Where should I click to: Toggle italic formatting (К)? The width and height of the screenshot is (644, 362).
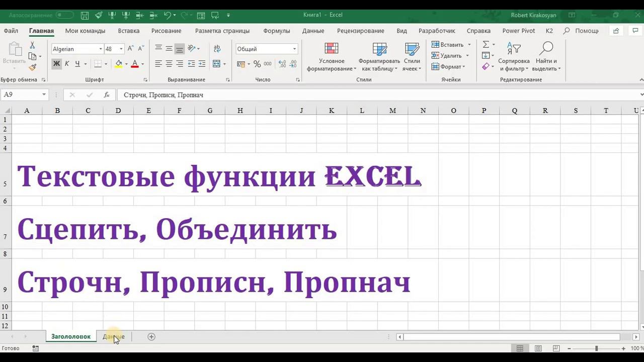(67, 64)
